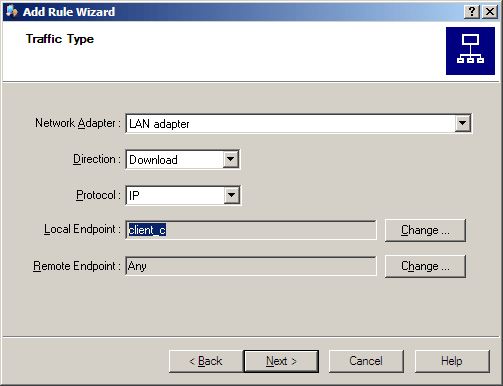Change the Local Endpoint setting

tap(425, 230)
